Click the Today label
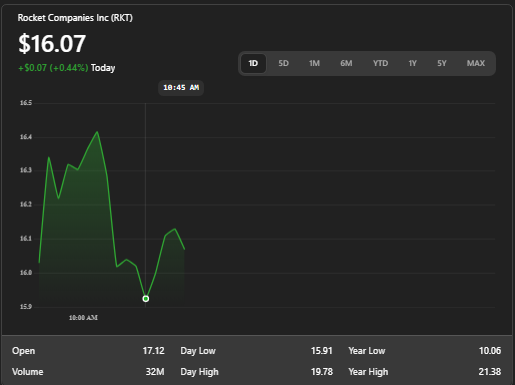 103,68
